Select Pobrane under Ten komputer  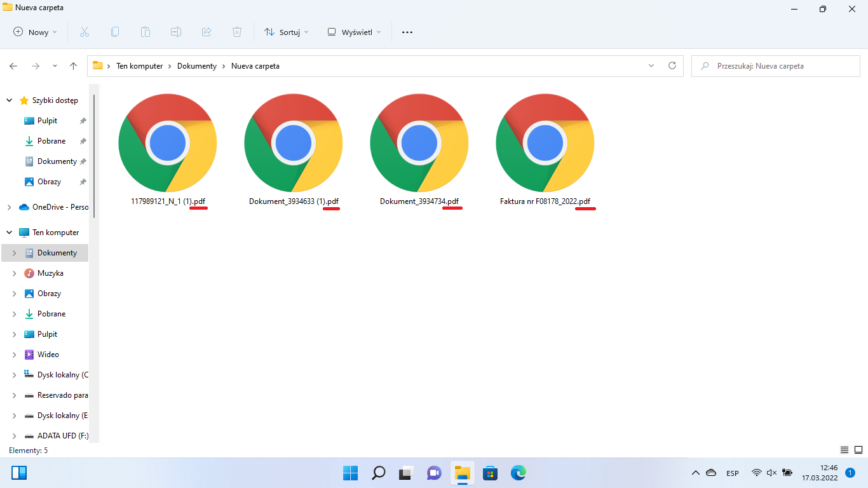click(x=51, y=314)
